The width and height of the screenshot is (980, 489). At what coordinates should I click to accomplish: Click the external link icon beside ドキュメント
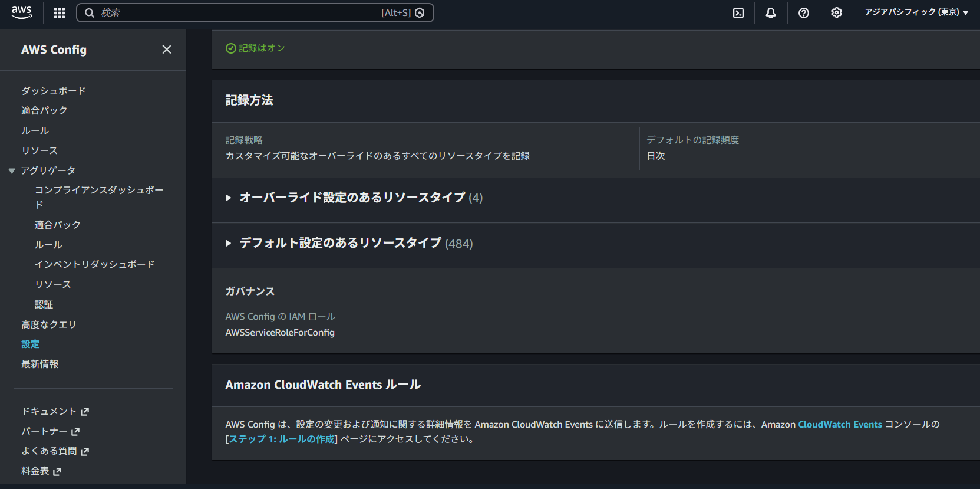pyautogui.click(x=85, y=412)
